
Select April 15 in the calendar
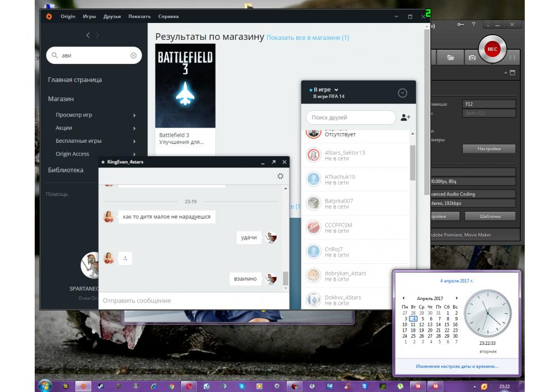click(x=447, y=325)
